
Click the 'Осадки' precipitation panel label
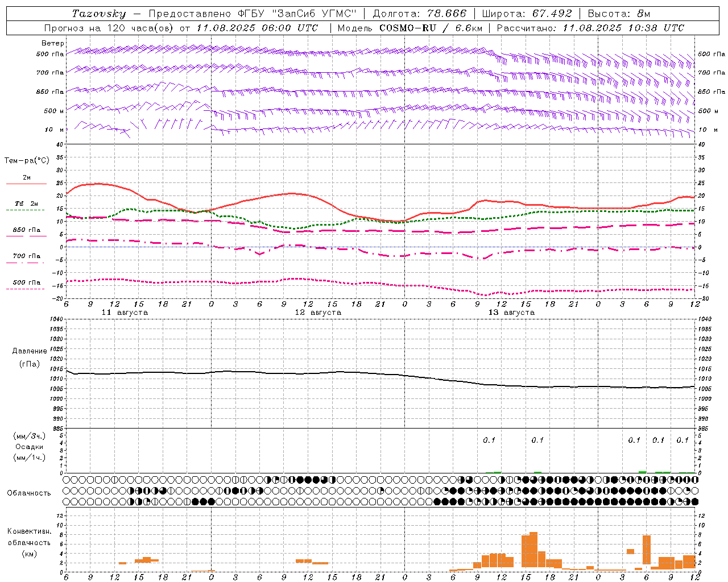click(x=30, y=447)
